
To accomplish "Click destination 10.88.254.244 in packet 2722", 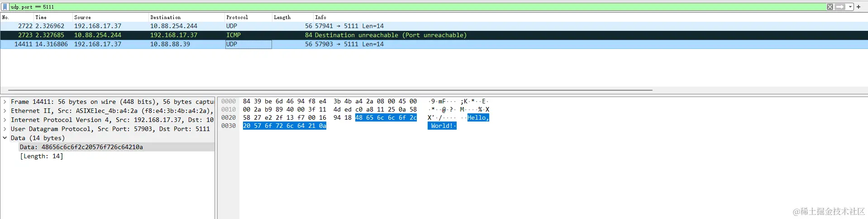I will pyautogui.click(x=174, y=26).
